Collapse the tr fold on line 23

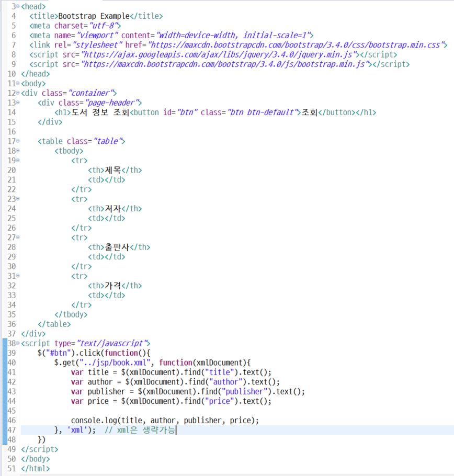[18, 199]
